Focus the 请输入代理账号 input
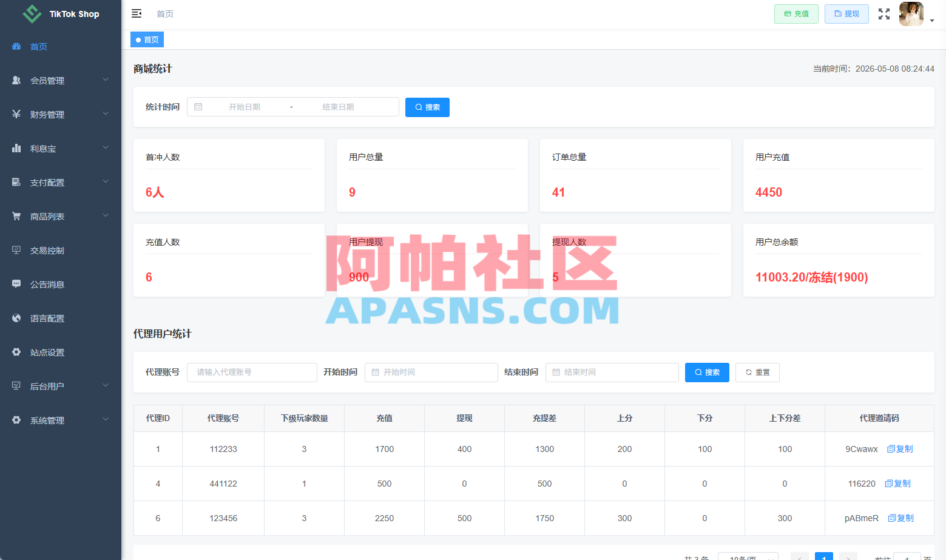This screenshot has width=946, height=560. click(252, 373)
